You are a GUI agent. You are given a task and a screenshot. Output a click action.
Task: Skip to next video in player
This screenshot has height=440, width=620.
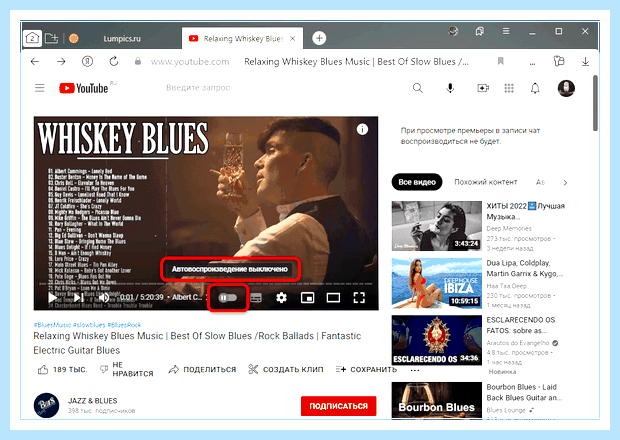point(79,297)
